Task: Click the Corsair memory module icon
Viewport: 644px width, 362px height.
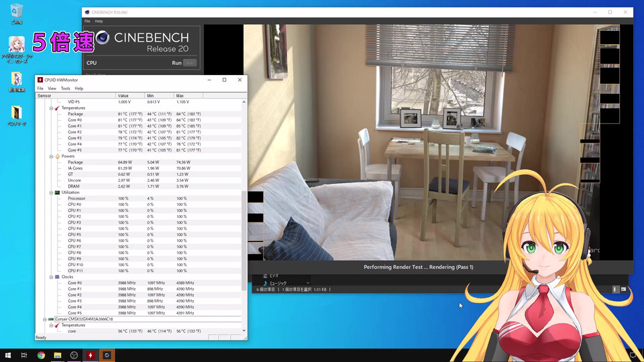Action: 51,319
